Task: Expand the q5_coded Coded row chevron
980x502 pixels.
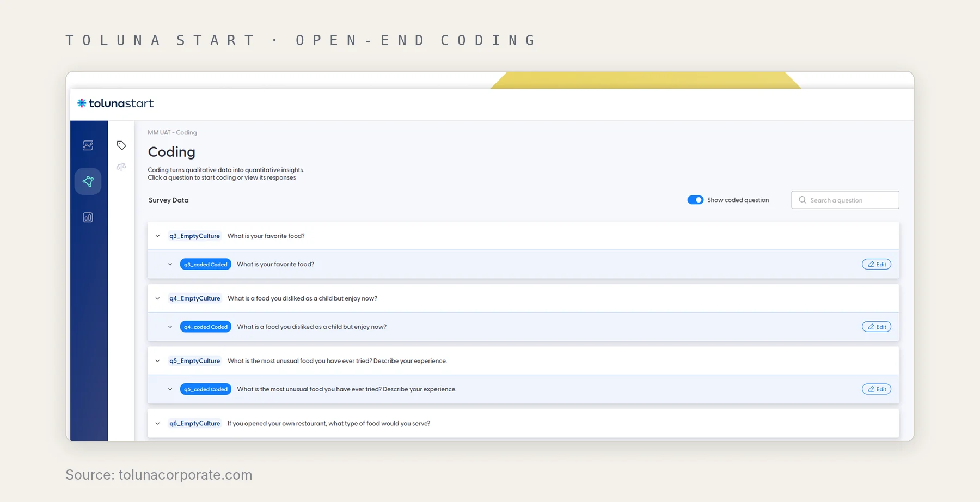Action: [x=170, y=389]
